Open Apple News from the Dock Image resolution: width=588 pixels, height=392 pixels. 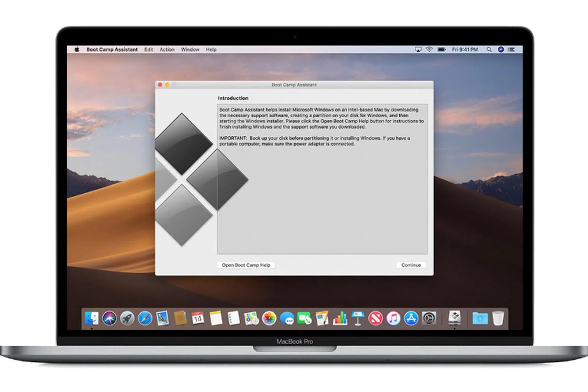tap(375, 318)
